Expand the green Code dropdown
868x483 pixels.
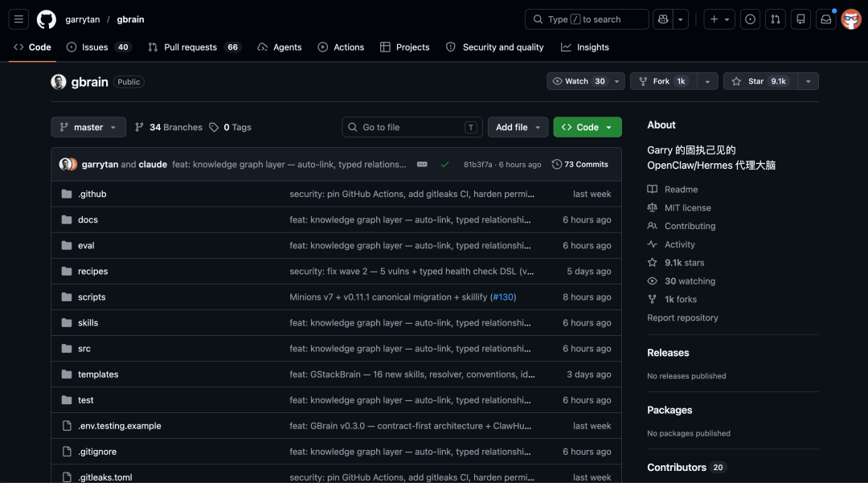587,127
